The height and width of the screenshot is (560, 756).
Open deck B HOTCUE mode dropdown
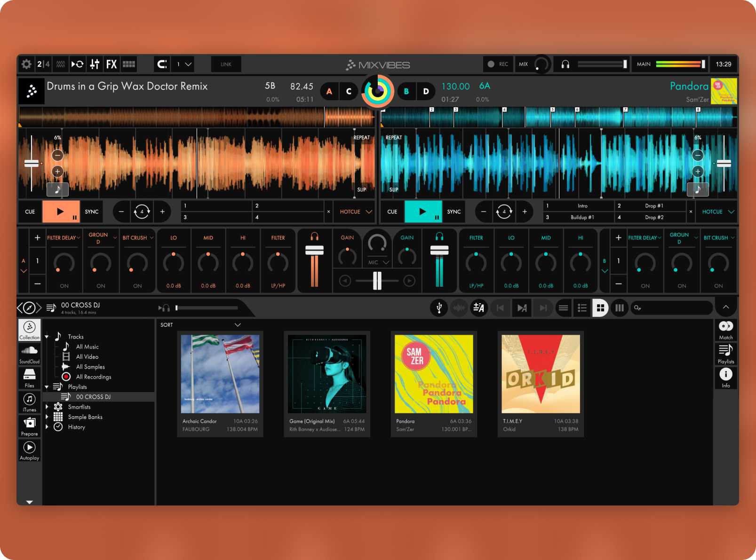pos(717,212)
